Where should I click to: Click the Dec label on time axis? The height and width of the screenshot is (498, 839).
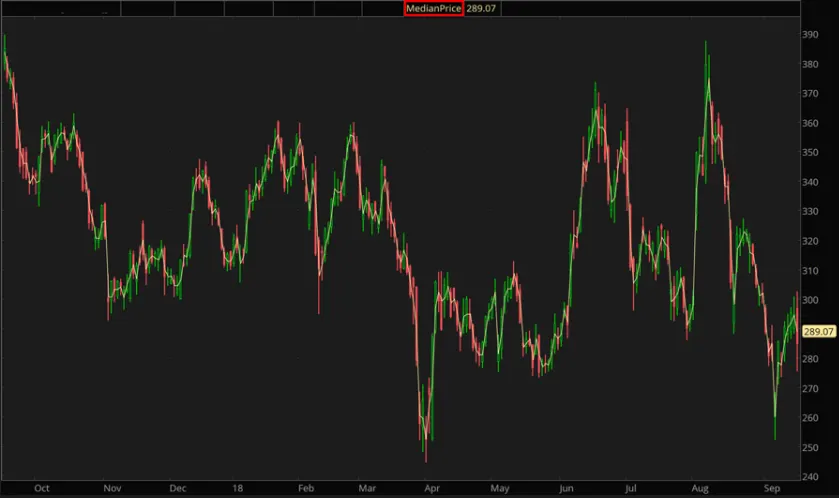178,488
